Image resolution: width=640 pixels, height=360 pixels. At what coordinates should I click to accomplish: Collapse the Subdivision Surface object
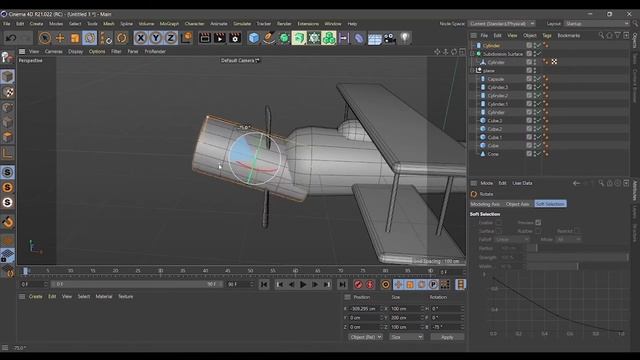[x=473, y=54]
